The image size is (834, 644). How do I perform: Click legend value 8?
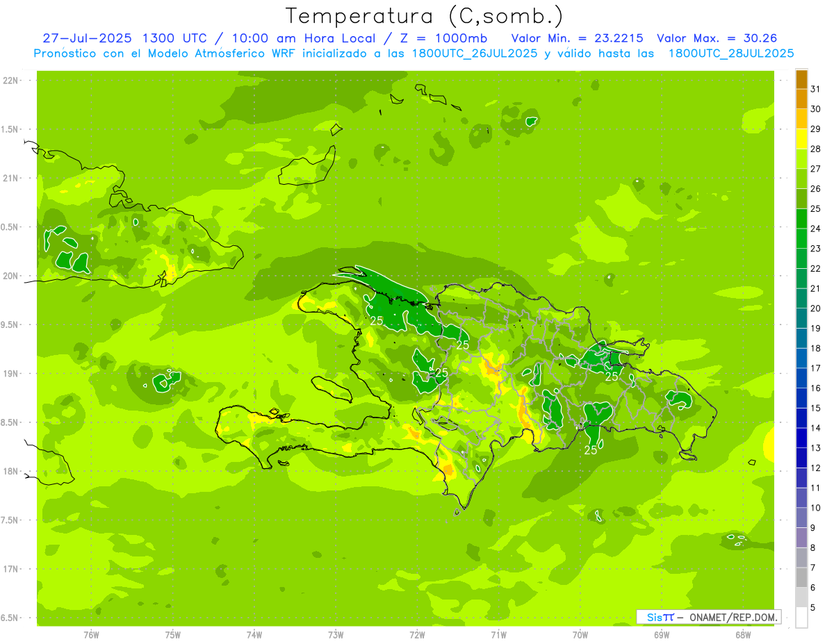813,547
